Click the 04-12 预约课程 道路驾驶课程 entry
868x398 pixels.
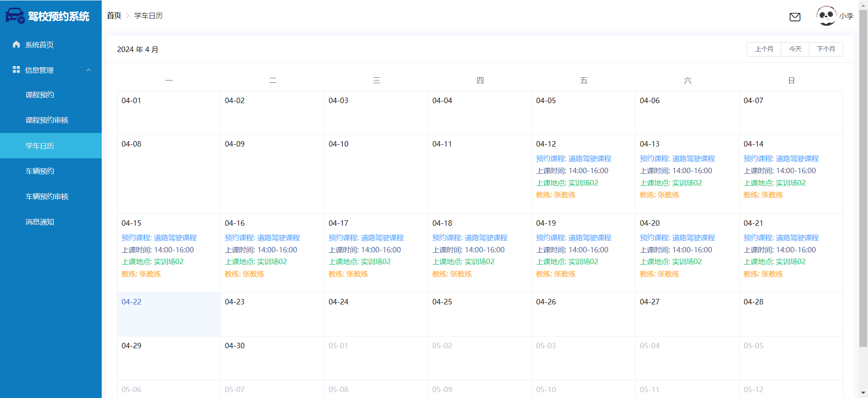[573, 159]
